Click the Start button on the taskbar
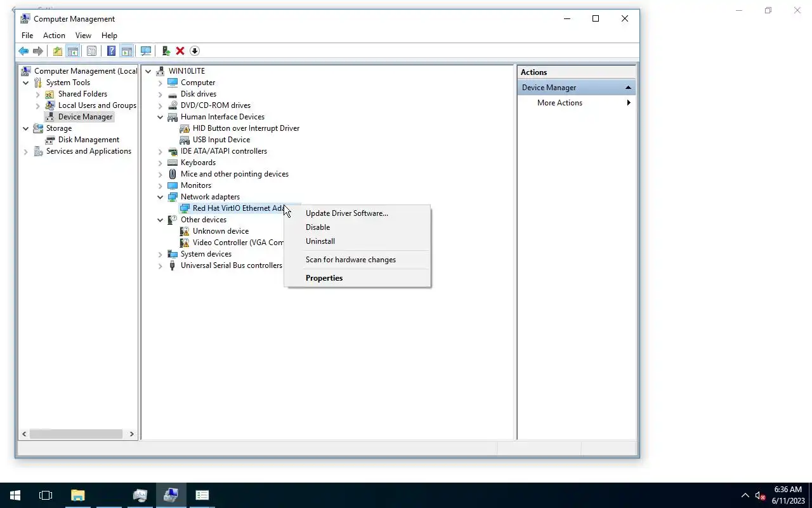812x508 pixels. pos(15,495)
